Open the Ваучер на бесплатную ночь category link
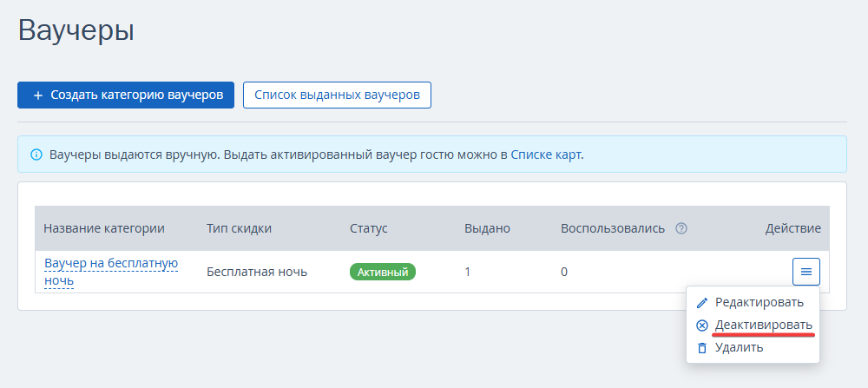868x388 pixels. [x=111, y=272]
